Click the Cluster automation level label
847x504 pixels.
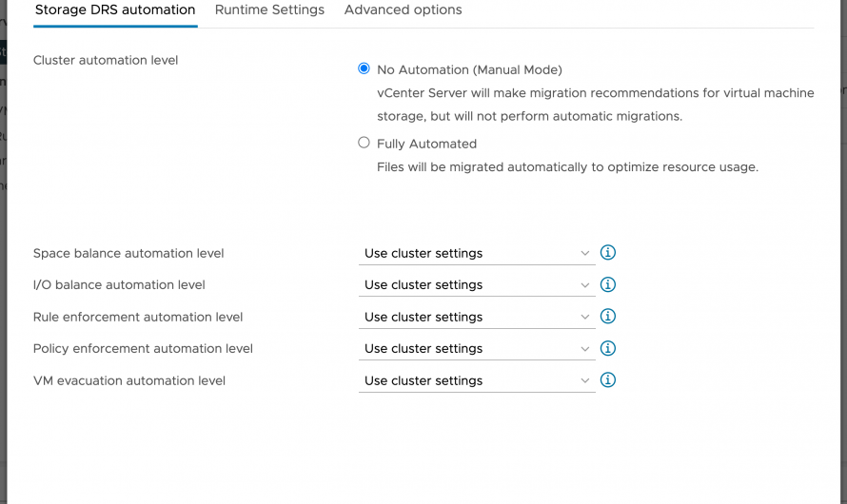tap(106, 61)
